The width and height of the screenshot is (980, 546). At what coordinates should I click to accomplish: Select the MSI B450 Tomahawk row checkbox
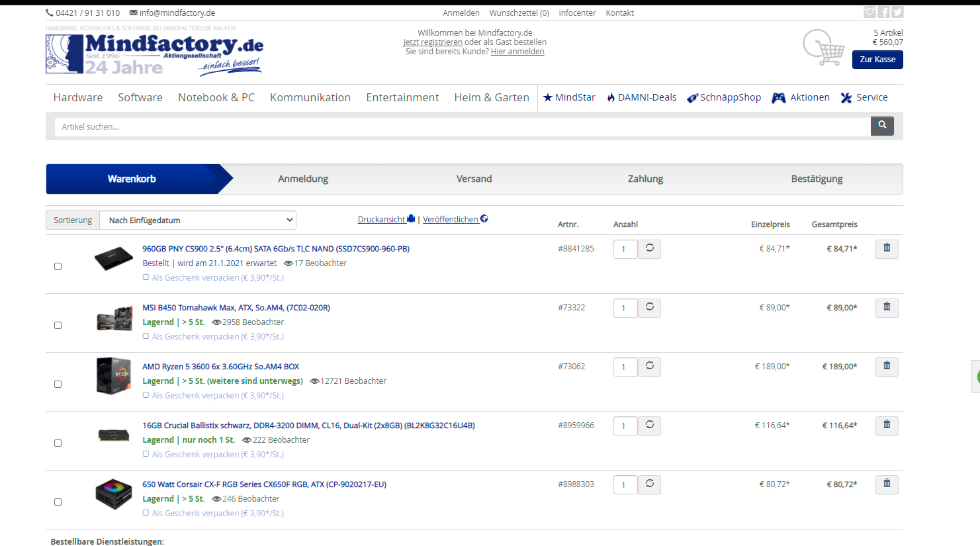tap(58, 325)
